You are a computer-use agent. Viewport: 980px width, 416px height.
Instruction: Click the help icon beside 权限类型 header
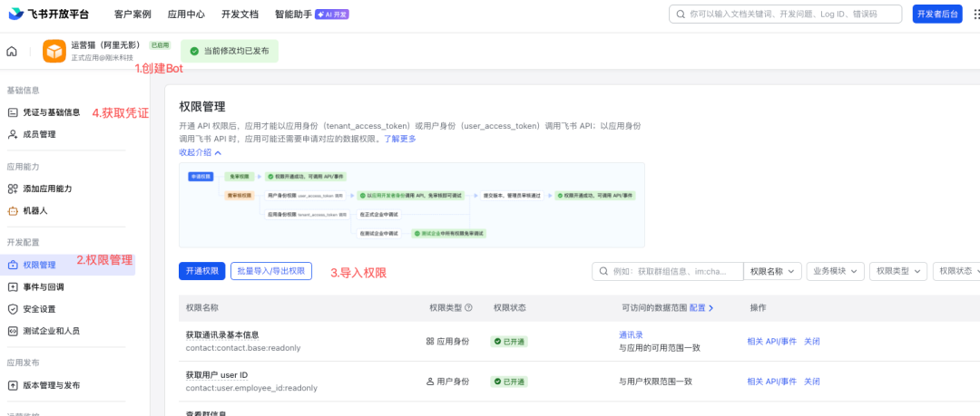pyautogui.click(x=468, y=308)
